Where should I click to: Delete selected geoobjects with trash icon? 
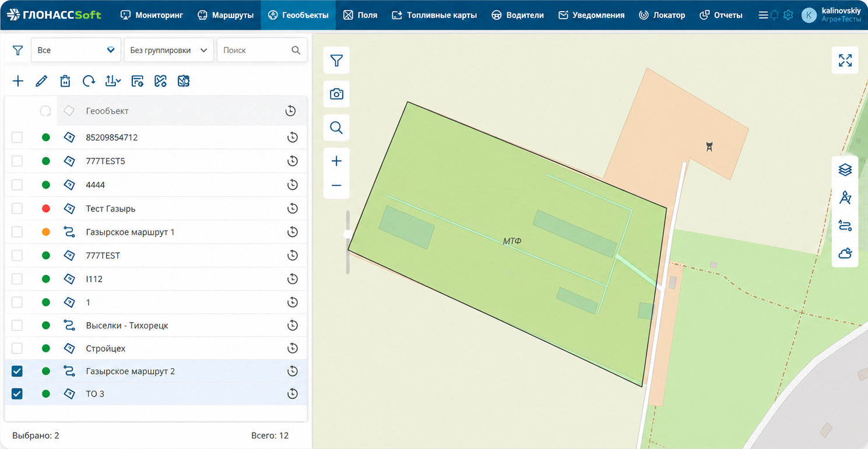65,81
